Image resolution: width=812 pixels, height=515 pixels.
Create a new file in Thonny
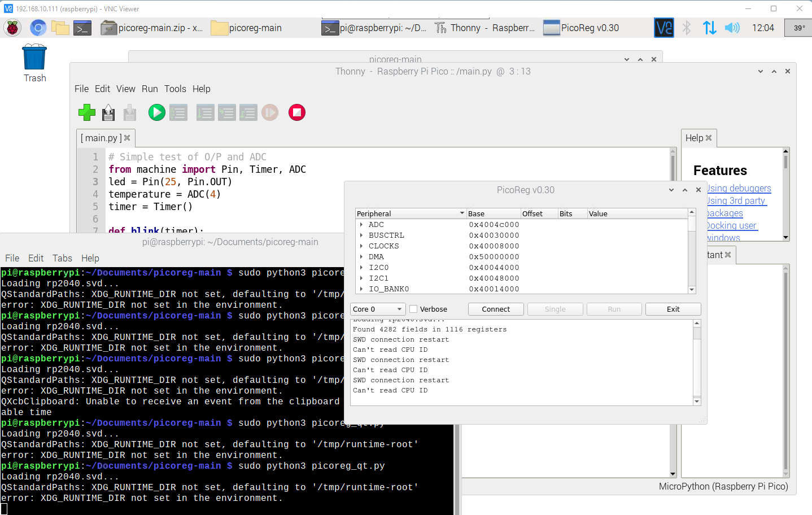86,112
